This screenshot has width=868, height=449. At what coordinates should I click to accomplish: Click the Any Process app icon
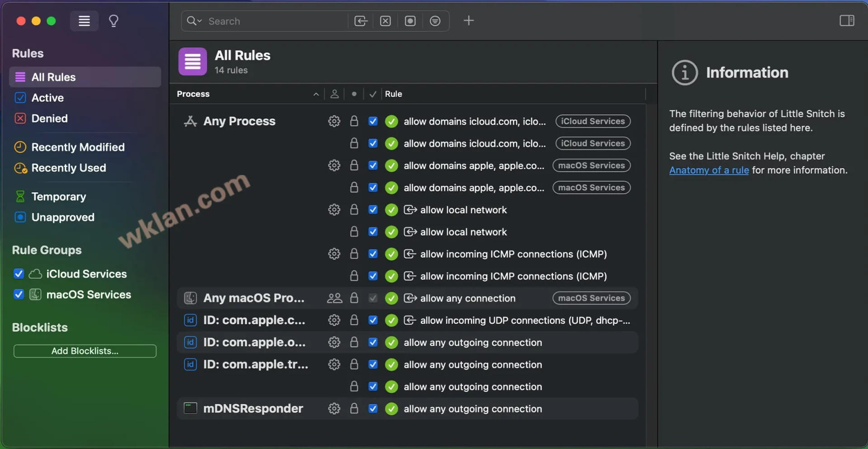coord(190,121)
